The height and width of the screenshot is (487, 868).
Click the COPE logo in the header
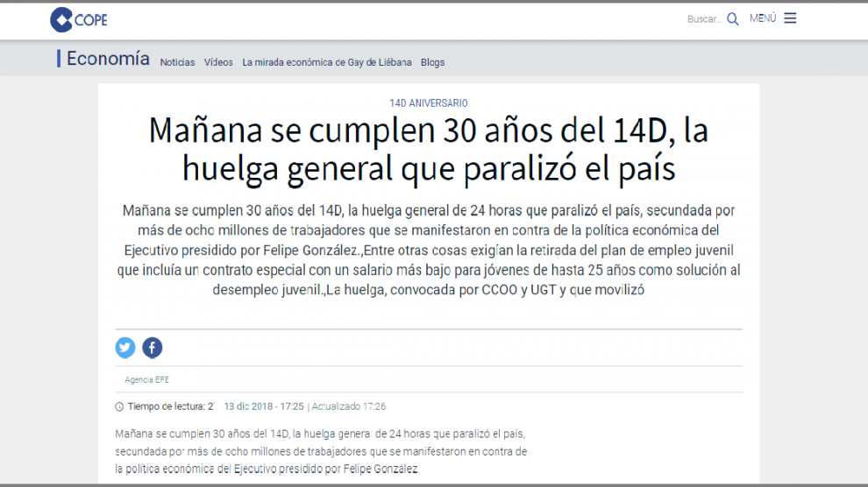pos(79,19)
